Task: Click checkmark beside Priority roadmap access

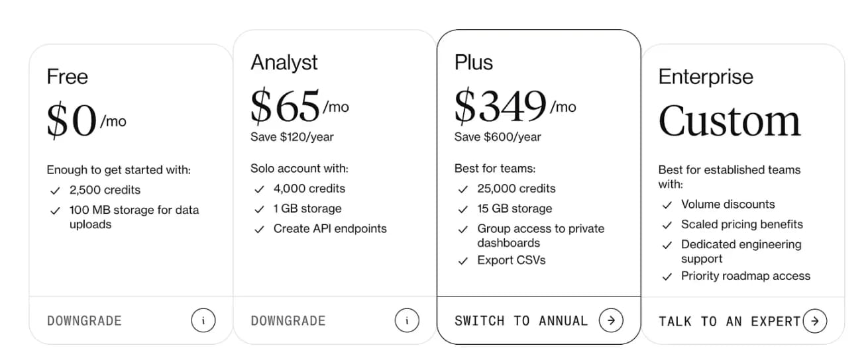Action: click(667, 277)
